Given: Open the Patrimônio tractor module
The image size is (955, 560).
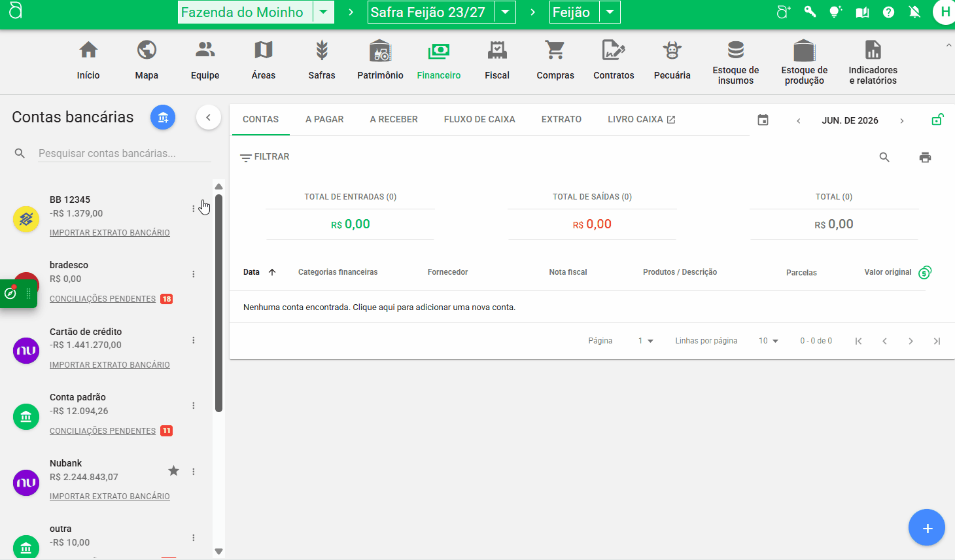Looking at the screenshot, I should (x=380, y=60).
